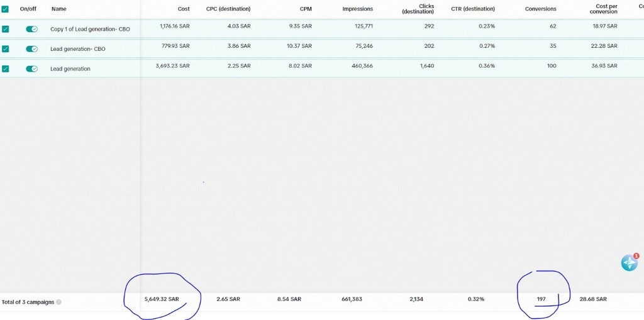Sort by Clicks (destination) column header
The image size is (644, 320).
(x=418, y=9)
